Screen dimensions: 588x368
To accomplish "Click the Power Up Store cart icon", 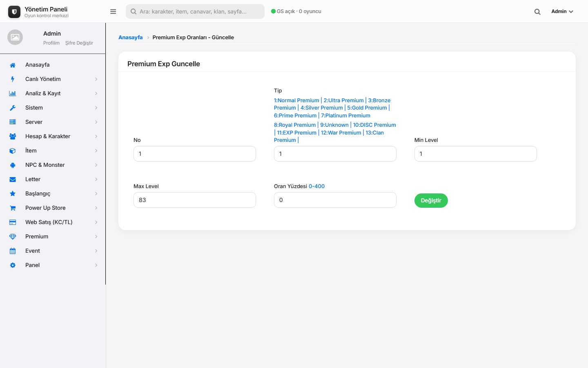I will point(13,208).
